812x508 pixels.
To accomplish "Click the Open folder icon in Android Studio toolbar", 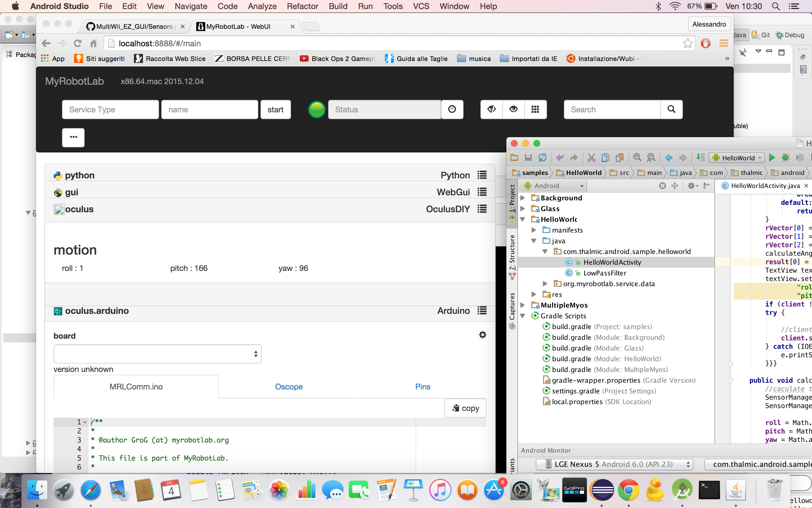I will [x=514, y=157].
